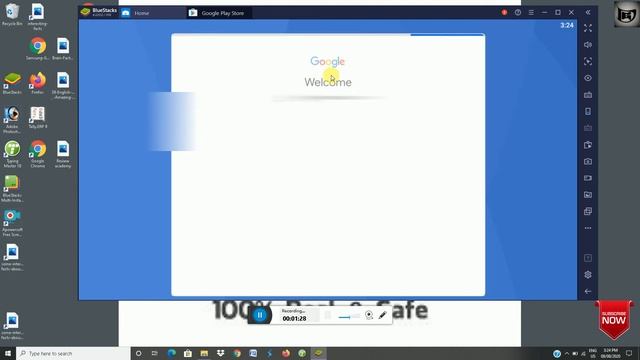Open keyboard game controls in BlueStacks sidebar
The height and width of the screenshot is (360, 640).
(x=588, y=95)
